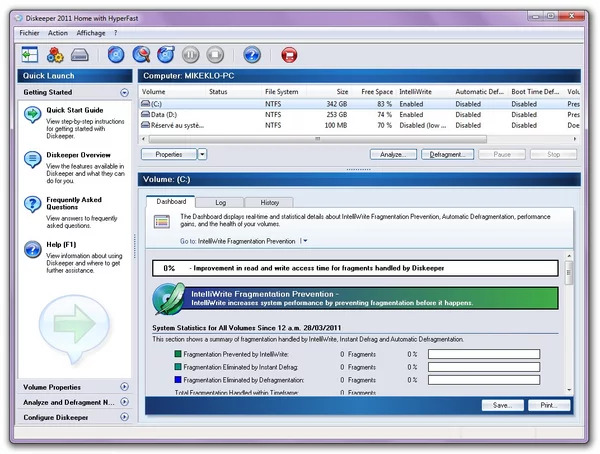Click the 74 % free space cell
Screen dimensions: 600x454
pos(385,114)
